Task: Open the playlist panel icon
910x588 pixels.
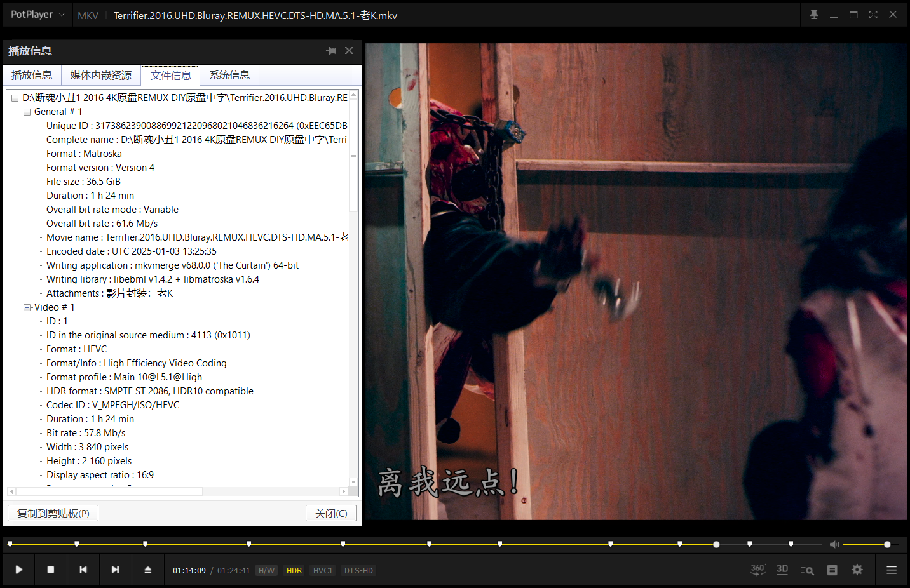Action: click(x=832, y=570)
